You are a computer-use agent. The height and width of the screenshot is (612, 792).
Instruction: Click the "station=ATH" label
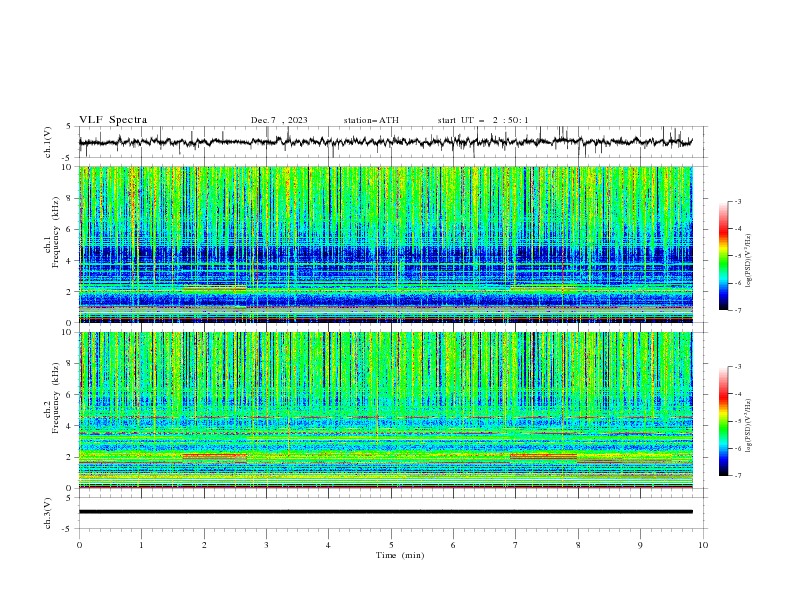(x=371, y=120)
